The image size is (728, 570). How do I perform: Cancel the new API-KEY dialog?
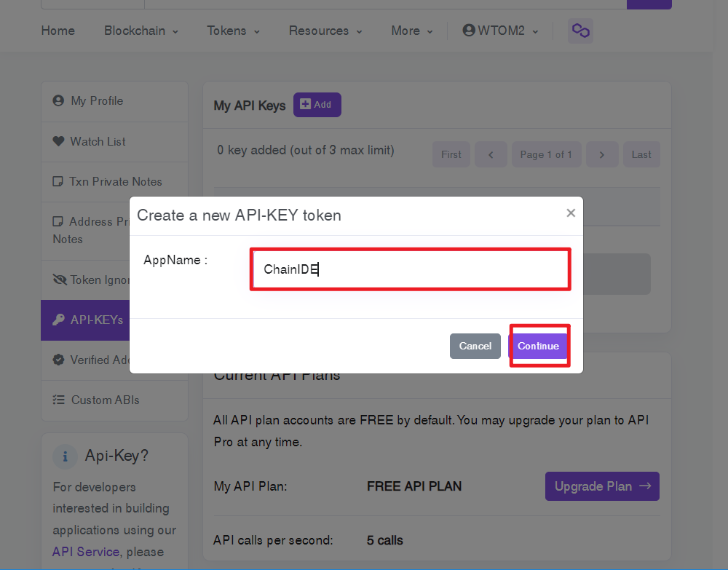click(x=475, y=346)
